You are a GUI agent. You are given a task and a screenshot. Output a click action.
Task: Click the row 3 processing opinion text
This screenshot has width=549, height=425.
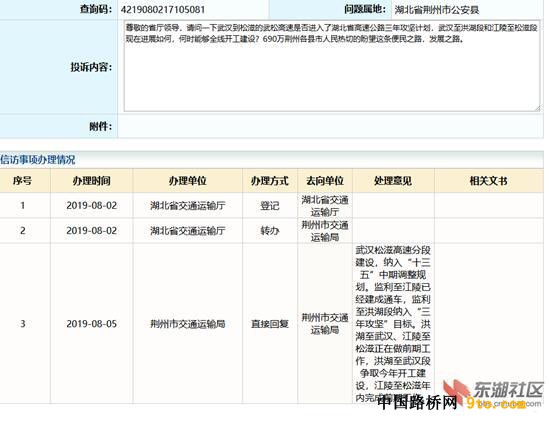[x=393, y=324]
